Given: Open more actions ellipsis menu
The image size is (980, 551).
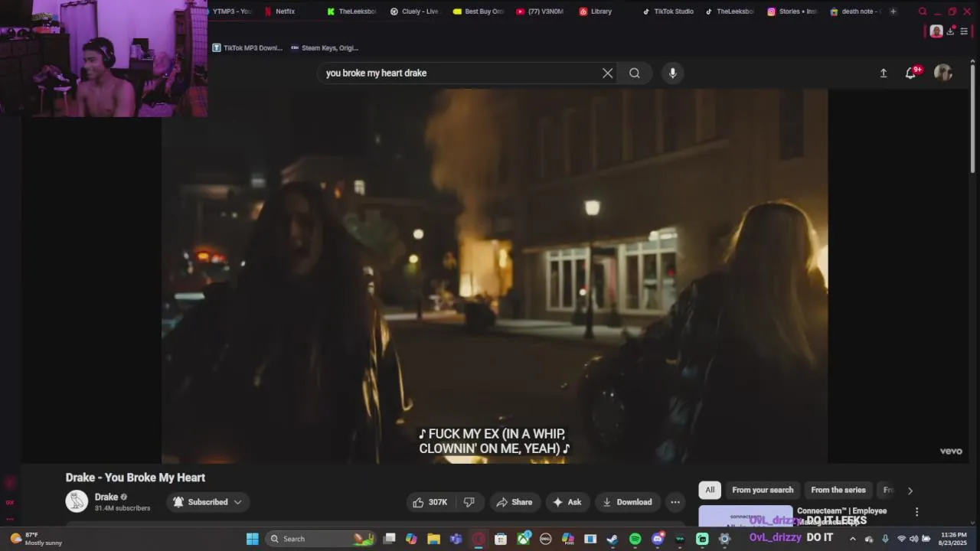Looking at the screenshot, I should click(x=675, y=502).
